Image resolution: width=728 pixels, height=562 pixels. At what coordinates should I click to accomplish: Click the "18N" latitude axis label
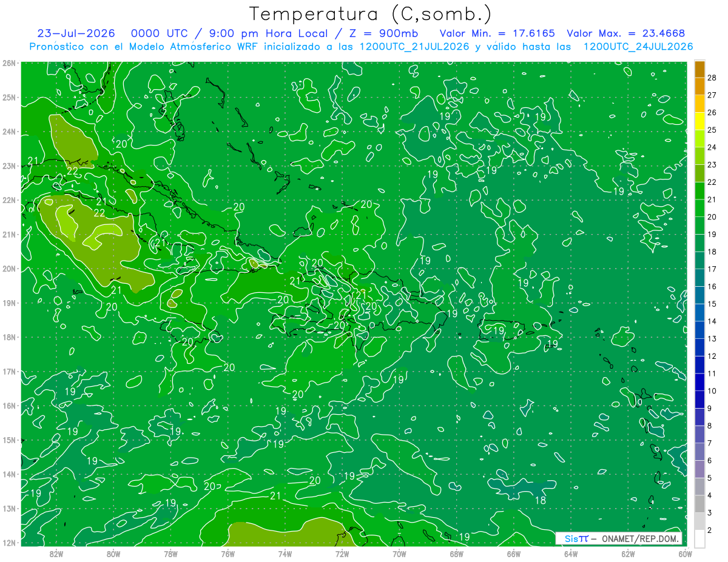[8, 337]
